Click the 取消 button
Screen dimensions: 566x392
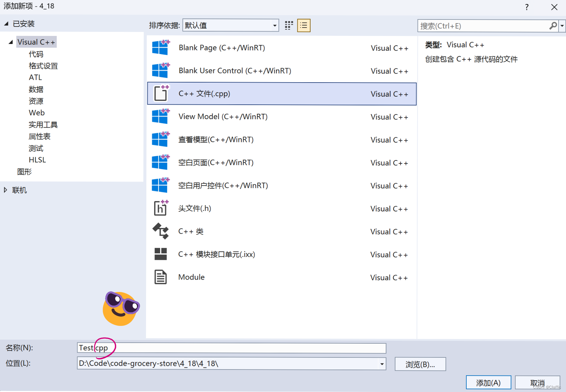click(537, 383)
